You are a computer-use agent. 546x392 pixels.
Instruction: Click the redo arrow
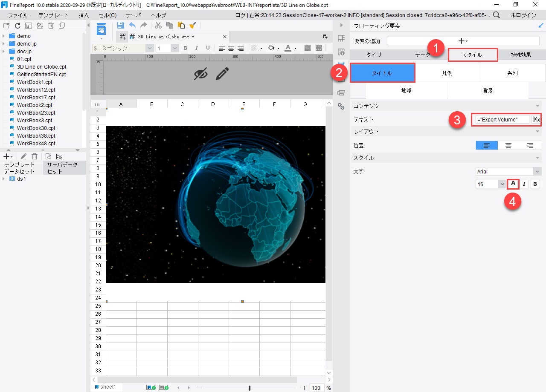[144, 26]
